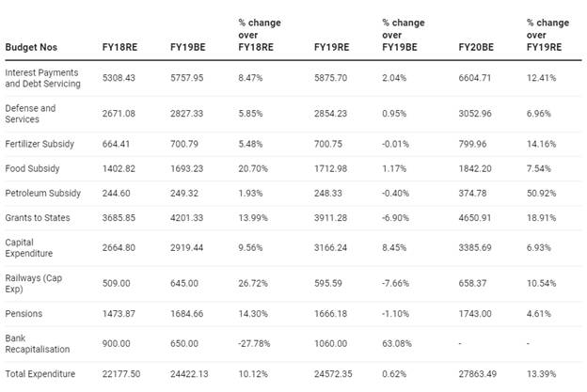Select the % change over FY18RE header
Image resolution: width=587 pixels, height=392 pixels.
point(260,35)
